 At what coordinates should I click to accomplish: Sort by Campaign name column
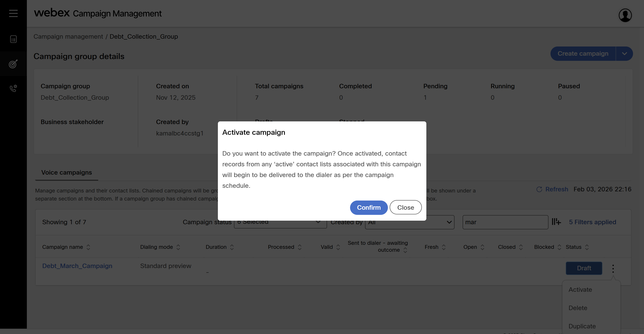click(88, 247)
